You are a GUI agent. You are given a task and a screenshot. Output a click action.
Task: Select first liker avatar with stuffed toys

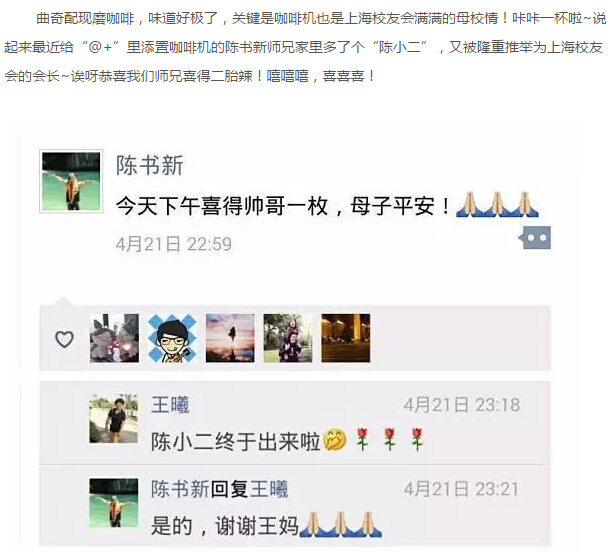pos(114,338)
